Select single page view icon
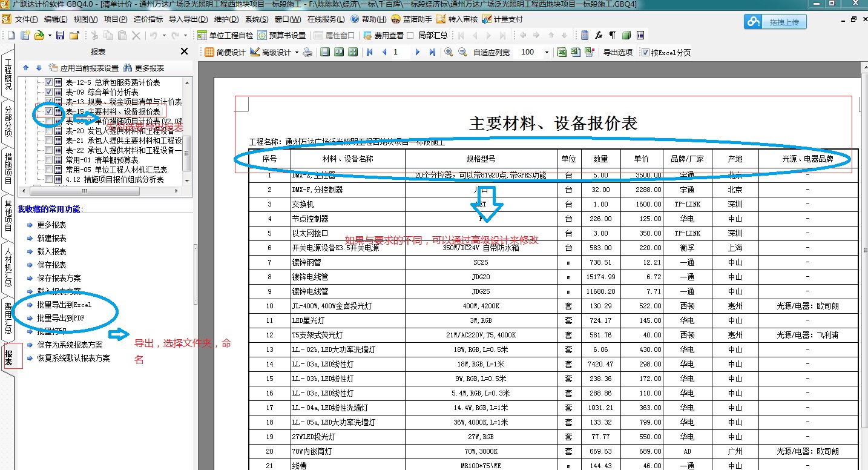This screenshot has height=470, width=868. [x=325, y=52]
